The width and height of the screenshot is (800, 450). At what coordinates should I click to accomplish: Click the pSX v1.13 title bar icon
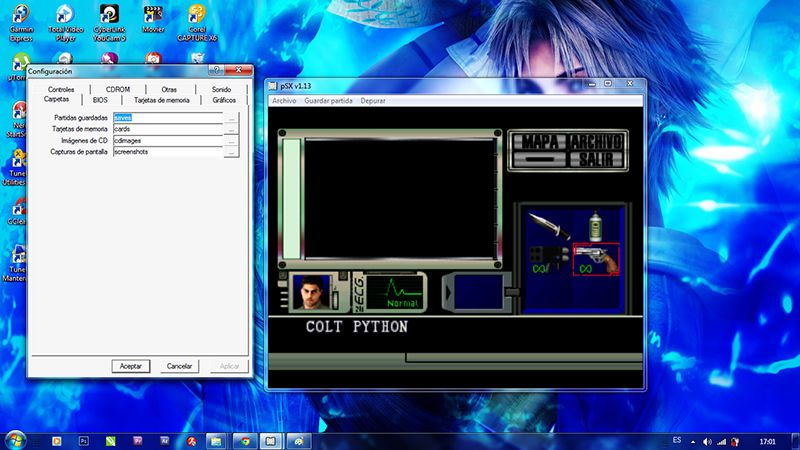(x=273, y=86)
